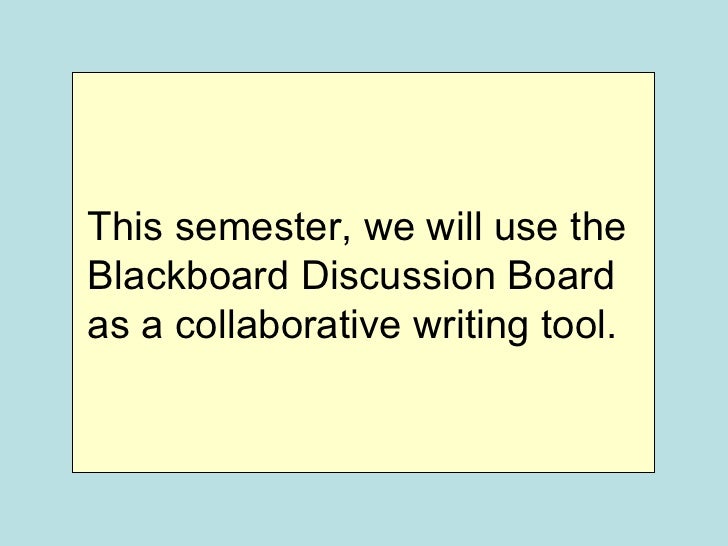728x546 pixels.
Task: Click the word "as" starting the third line
Action: click(x=108, y=327)
